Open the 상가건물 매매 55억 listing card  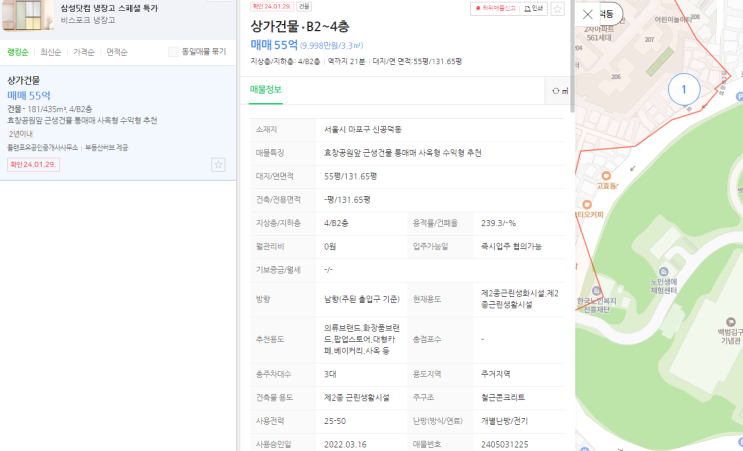pyautogui.click(x=118, y=123)
